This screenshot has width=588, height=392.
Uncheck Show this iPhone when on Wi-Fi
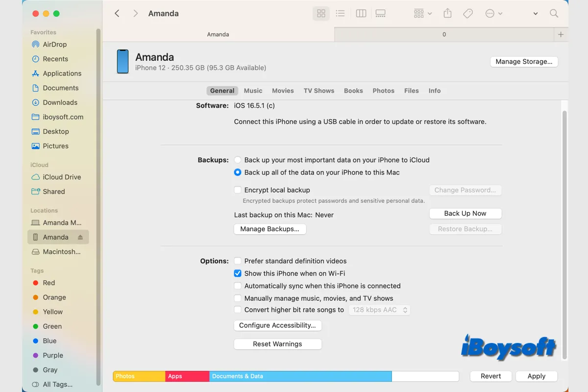pyautogui.click(x=238, y=273)
